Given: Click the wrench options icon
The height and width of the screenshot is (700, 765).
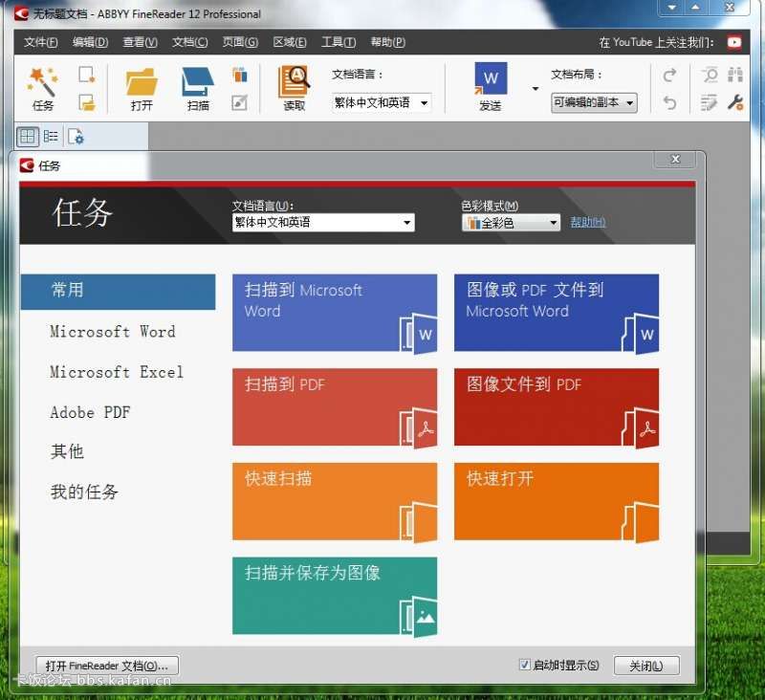Looking at the screenshot, I should [735, 102].
